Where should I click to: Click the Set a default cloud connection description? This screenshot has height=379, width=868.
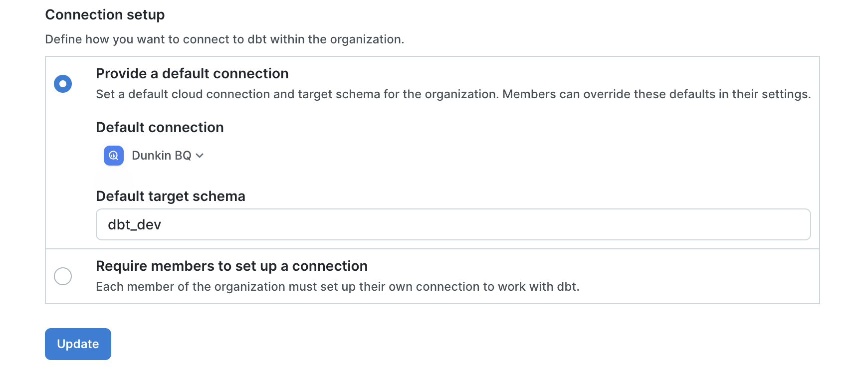coord(453,94)
